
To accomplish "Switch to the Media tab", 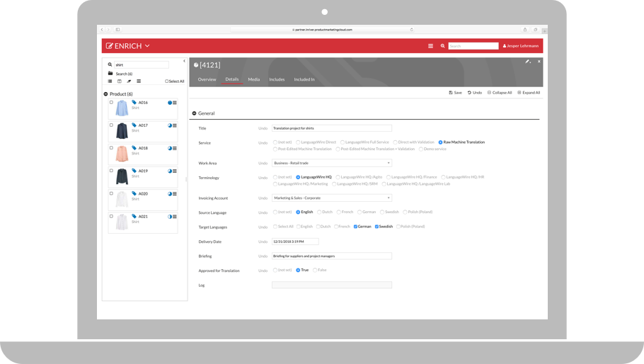I will click(x=253, y=79).
